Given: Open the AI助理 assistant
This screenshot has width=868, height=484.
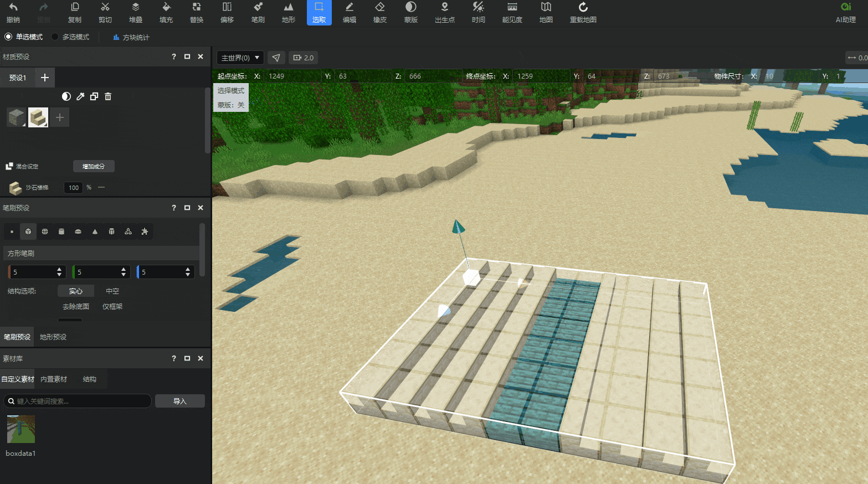Looking at the screenshot, I should [846, 13].
